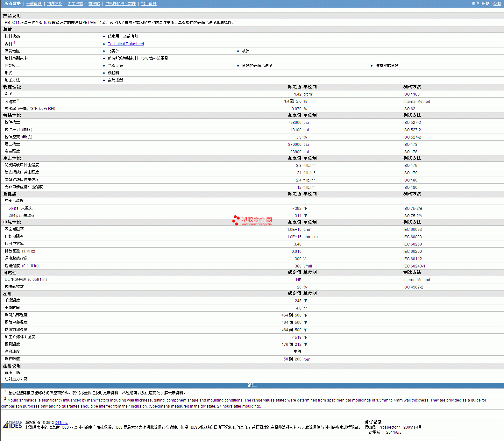Click footnote marker 1 beside 资料
The height and width of the screenshot is (441, 504).
pos(14,43)
